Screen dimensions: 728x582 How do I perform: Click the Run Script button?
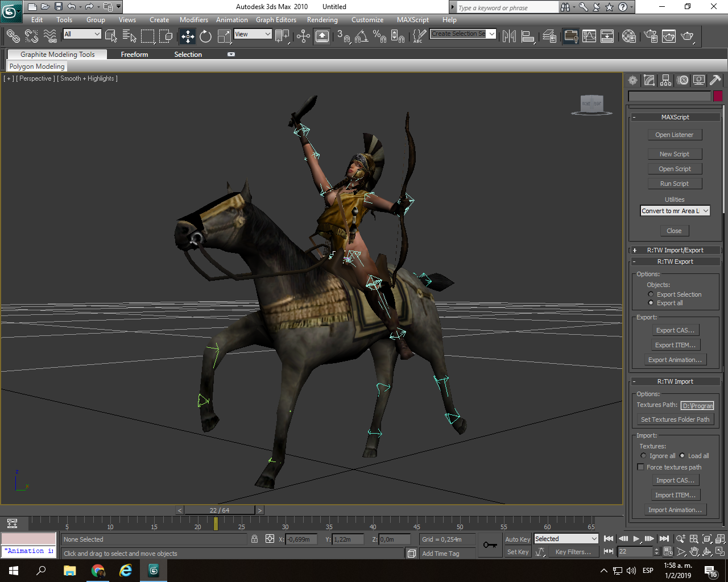675,184
